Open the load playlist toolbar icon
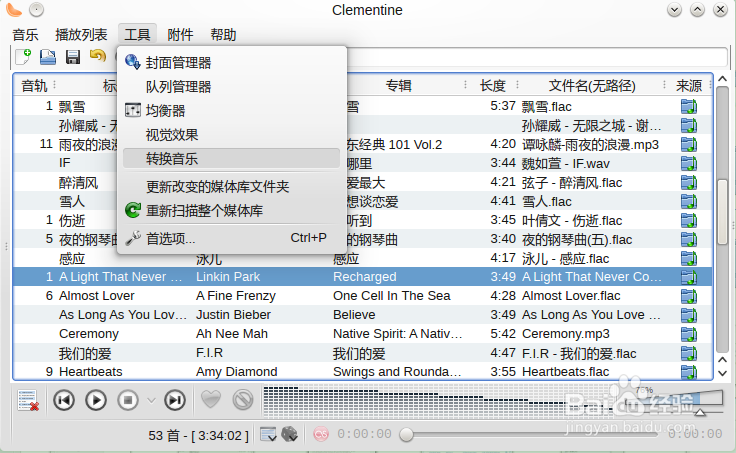The width and height of the screenshot is (736, 453). [x=48, y=57]
